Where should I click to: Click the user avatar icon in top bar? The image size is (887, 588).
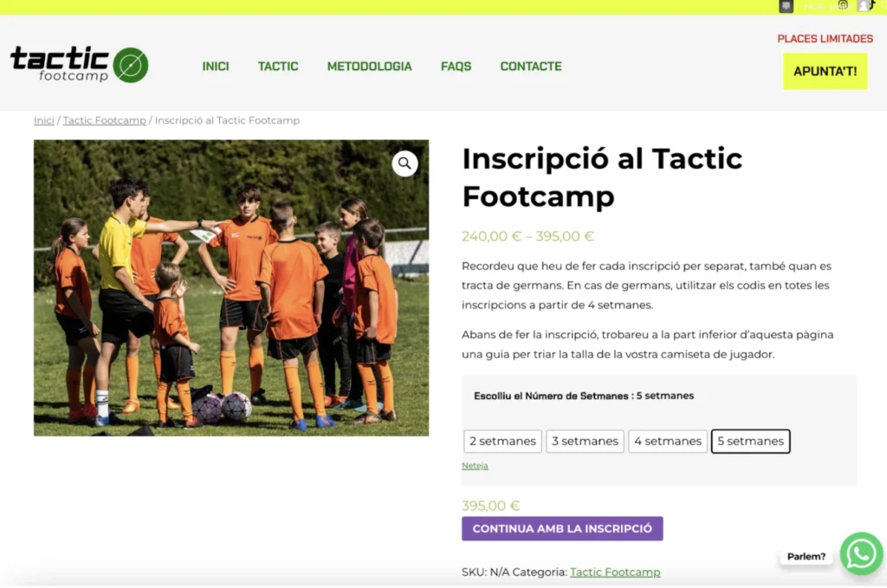click(x=864, y=6)
